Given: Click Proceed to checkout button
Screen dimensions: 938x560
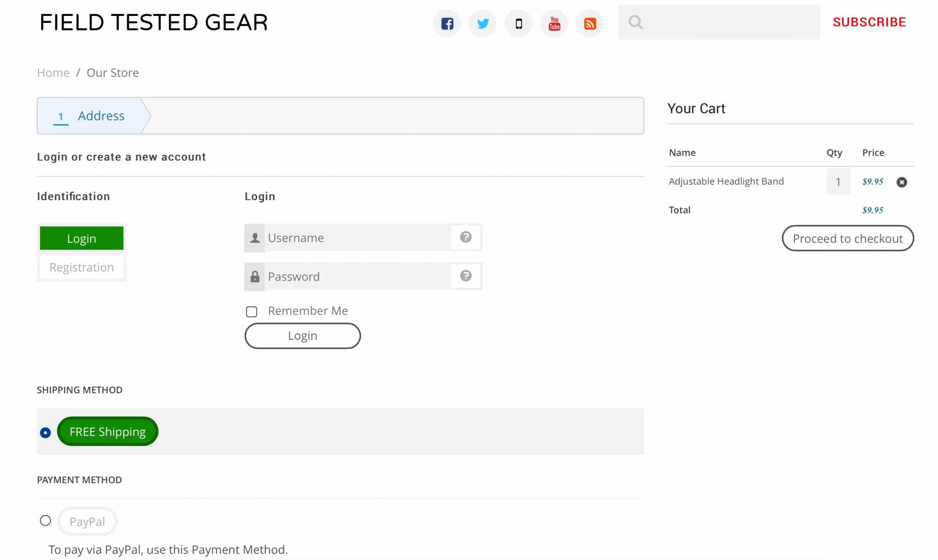Looking at the screenshot, I should 847,239.
